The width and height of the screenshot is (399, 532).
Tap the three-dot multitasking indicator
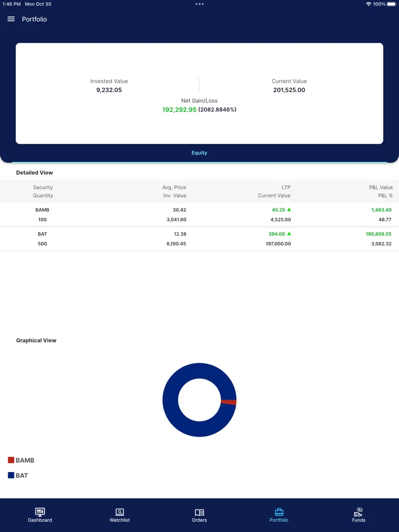199,4
